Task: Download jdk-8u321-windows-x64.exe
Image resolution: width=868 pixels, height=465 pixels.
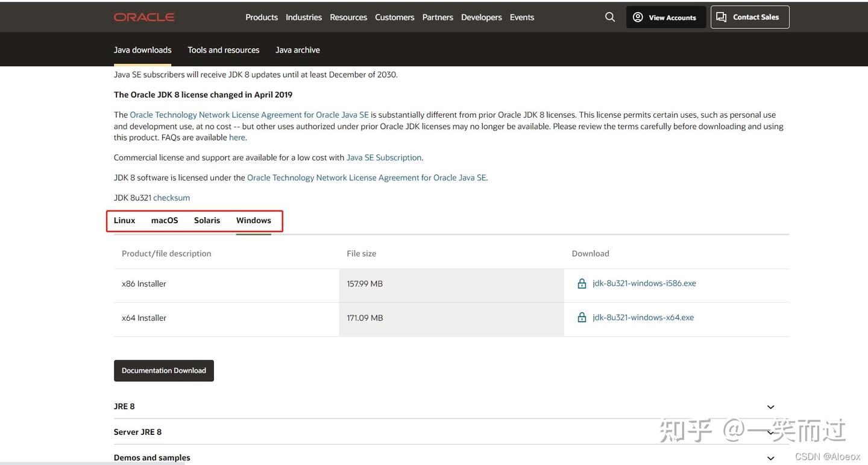Action: point(643,316)
